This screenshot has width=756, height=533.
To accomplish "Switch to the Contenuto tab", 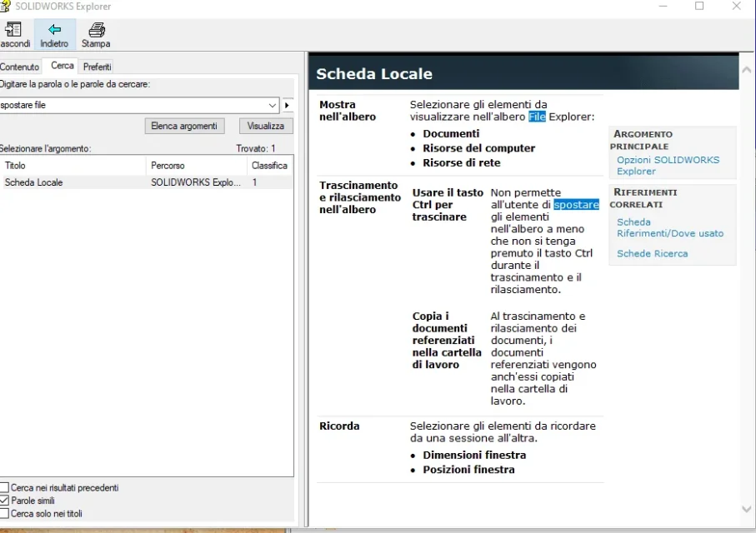I will coord(20,67).
